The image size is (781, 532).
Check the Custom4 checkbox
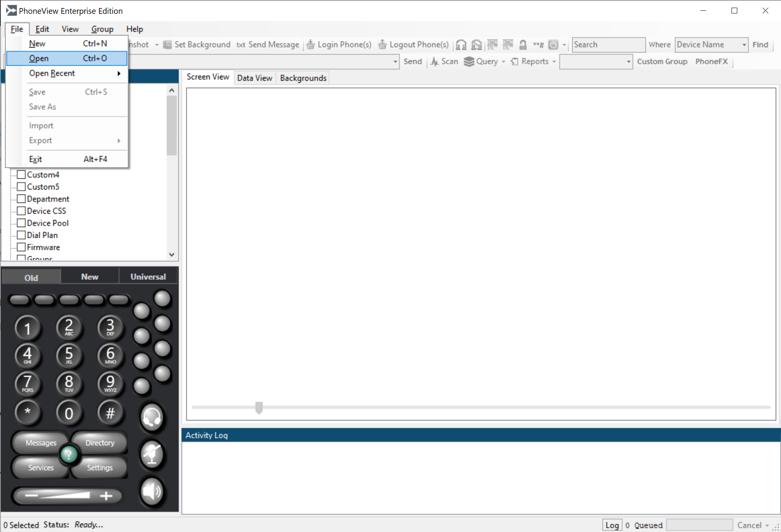point(21,175)
